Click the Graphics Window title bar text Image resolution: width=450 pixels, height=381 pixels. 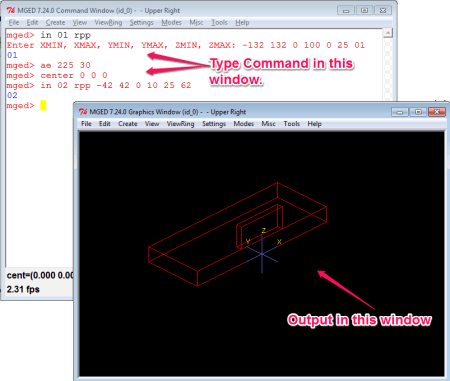click(168, 112)
